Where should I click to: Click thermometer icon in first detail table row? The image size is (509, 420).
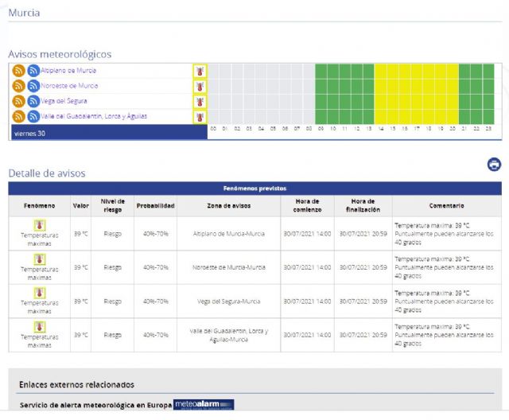[x=40, y=226]
